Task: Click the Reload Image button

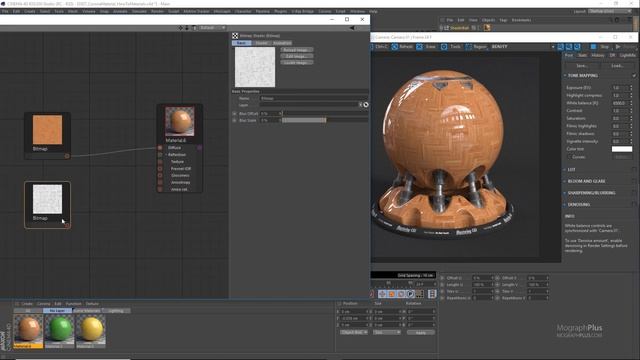Action: [x=297, y=50]
